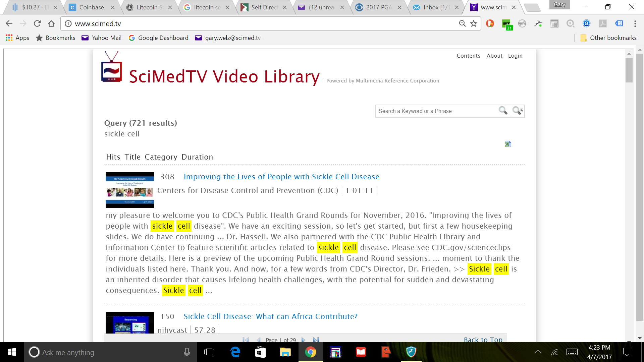
Task: Click the Login link
Action: (x=515, y=56)
